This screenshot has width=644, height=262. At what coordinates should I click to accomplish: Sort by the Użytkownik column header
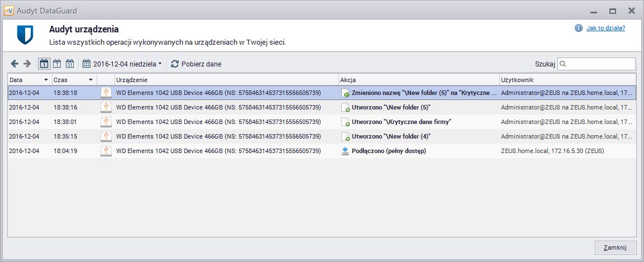(567, 79)
